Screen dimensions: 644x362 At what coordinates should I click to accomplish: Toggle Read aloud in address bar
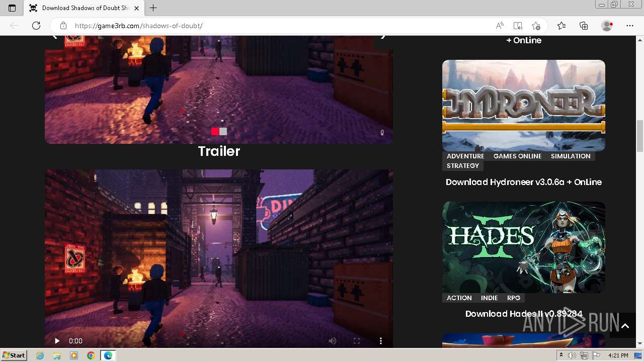(500, 26)
